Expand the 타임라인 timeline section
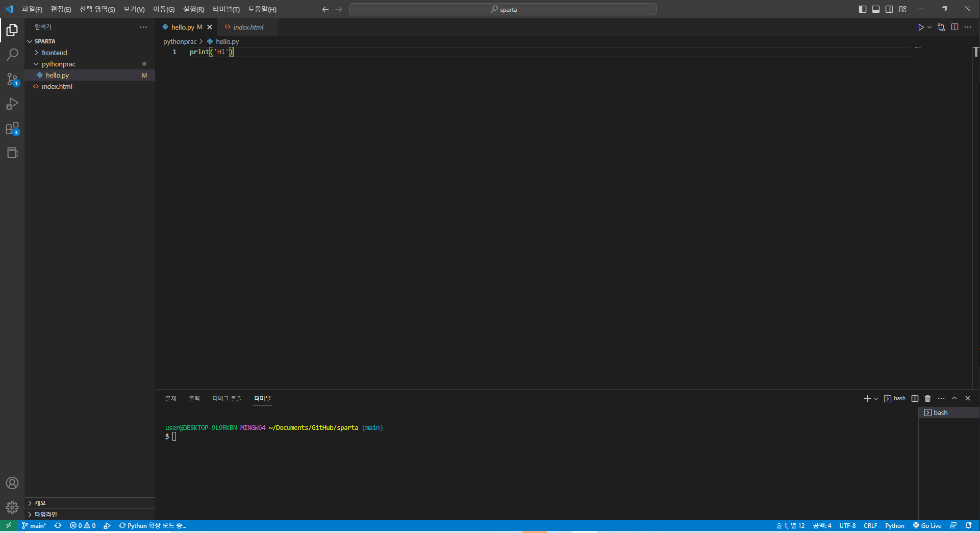 tap(90, 514)
